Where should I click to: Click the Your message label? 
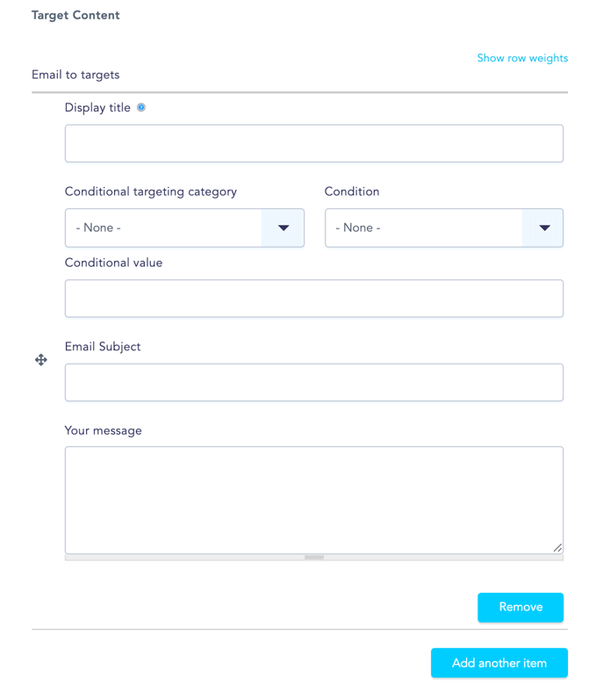pos(103,430)
